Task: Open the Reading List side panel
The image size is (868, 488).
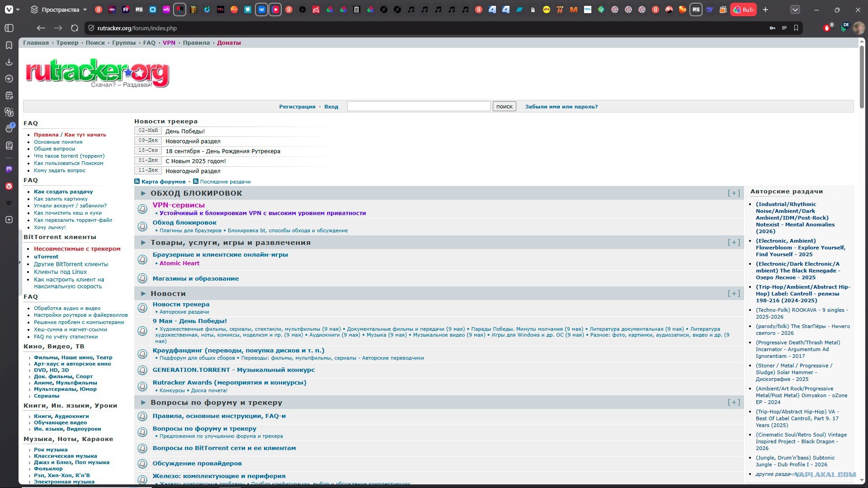Action: pos(9,145)
